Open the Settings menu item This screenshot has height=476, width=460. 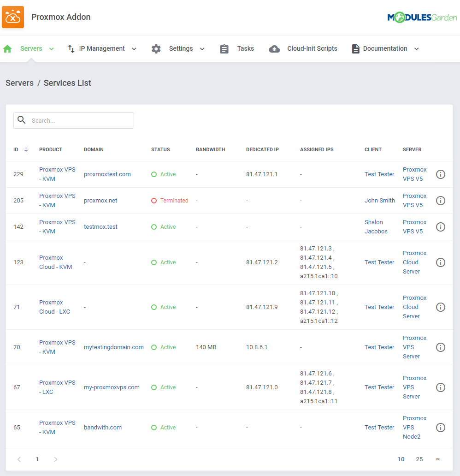181,48
